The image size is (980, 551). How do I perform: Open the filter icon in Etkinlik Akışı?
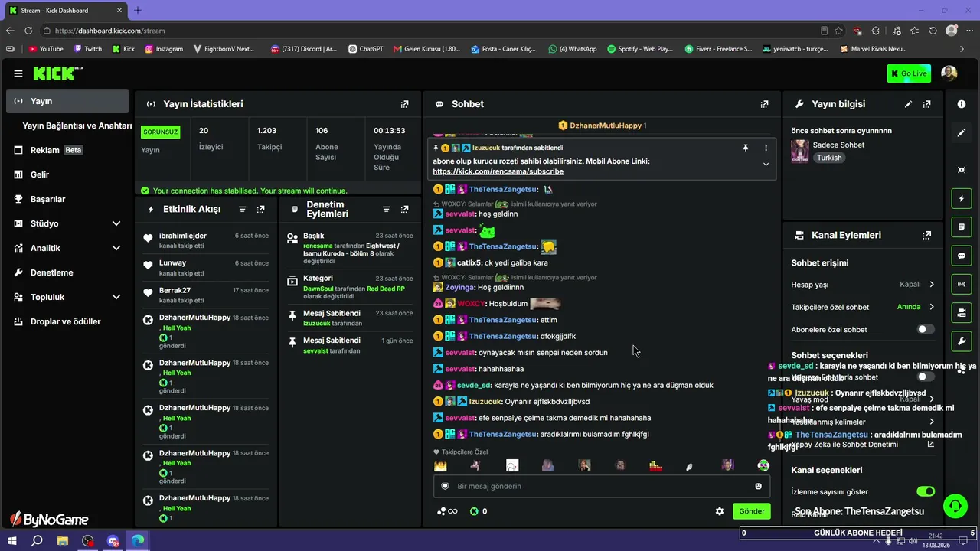click(x=243, y=209)
